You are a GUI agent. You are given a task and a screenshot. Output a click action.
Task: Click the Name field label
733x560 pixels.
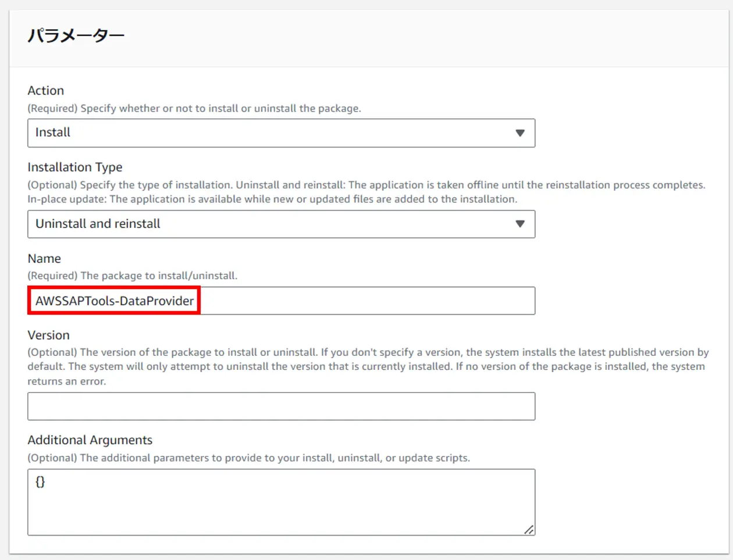[44, 259]
